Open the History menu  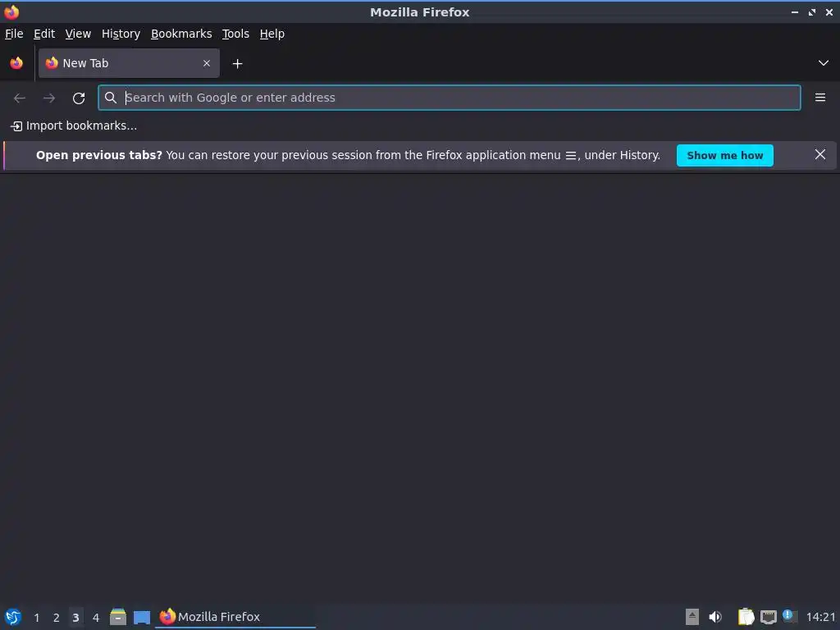coord(121,34)
